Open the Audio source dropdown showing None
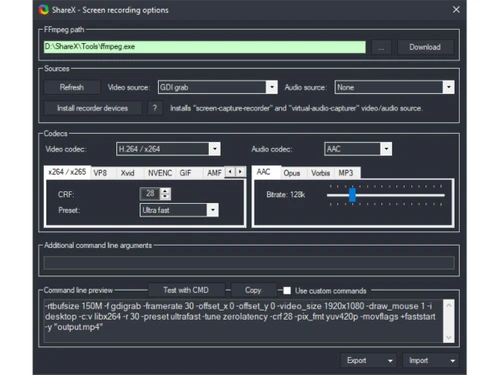The height and width of the screenshot is (375, 500). [x=394, y=87]
